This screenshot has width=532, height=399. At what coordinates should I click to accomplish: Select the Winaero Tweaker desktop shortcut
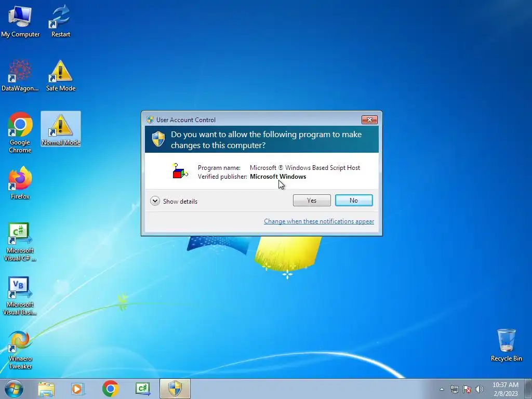pos(20,350)
